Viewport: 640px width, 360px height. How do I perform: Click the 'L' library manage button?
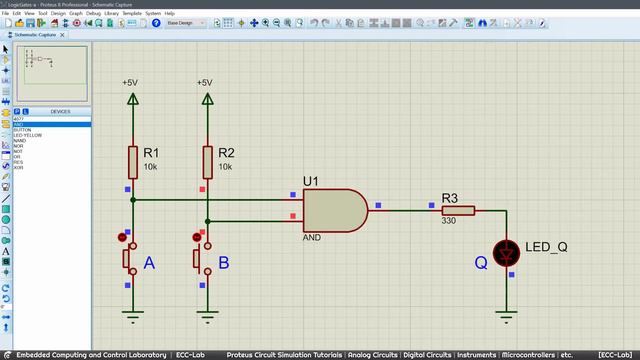click(x=25, y=111)
